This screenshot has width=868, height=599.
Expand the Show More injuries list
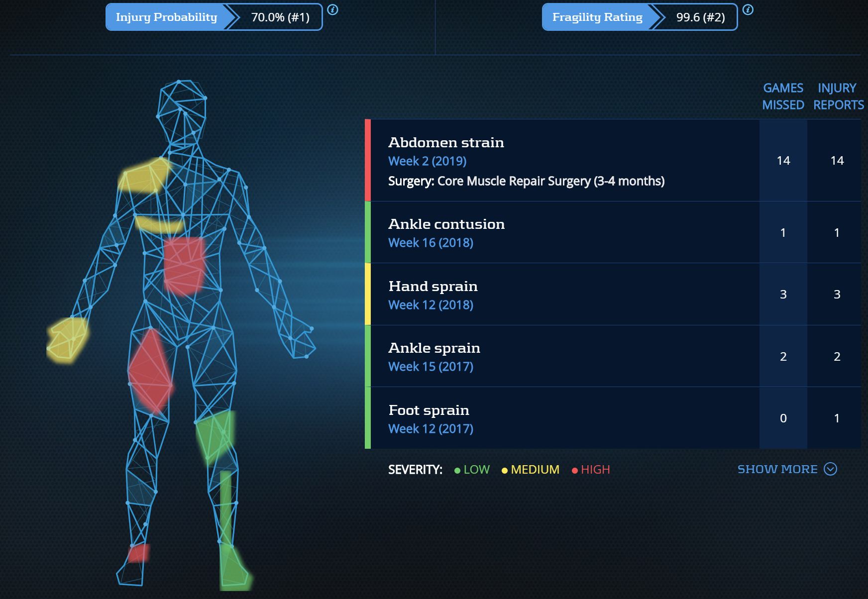[x=777, y=469]
